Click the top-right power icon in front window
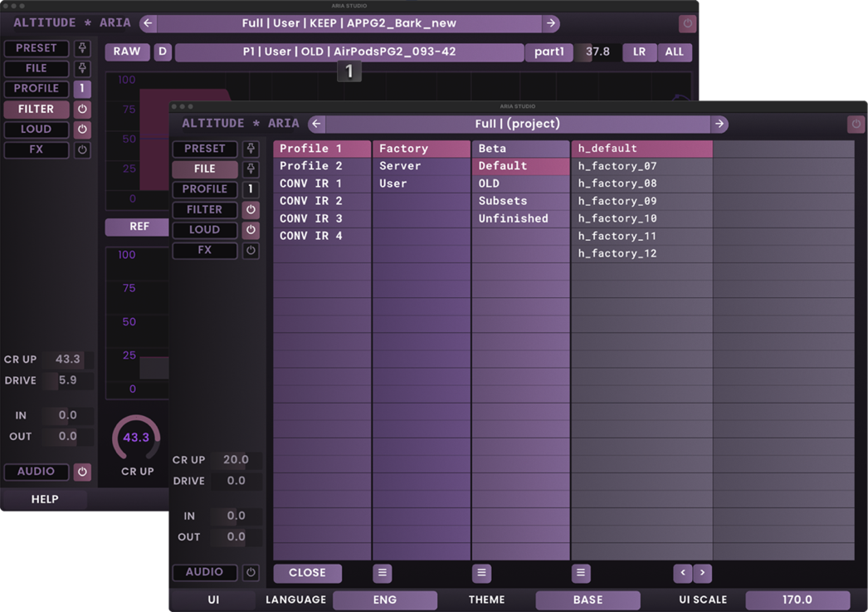This screenshot has width=868, height=612. click(x=856, y=124)
